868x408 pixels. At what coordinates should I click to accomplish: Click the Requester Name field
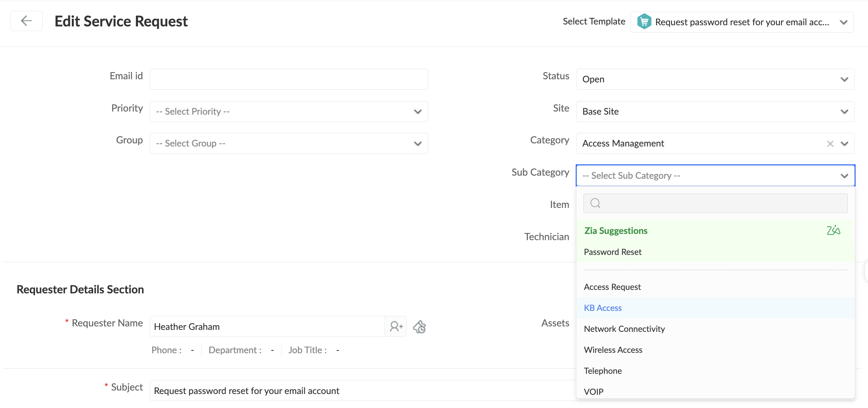pyautogui.click(x=267, y=327)
